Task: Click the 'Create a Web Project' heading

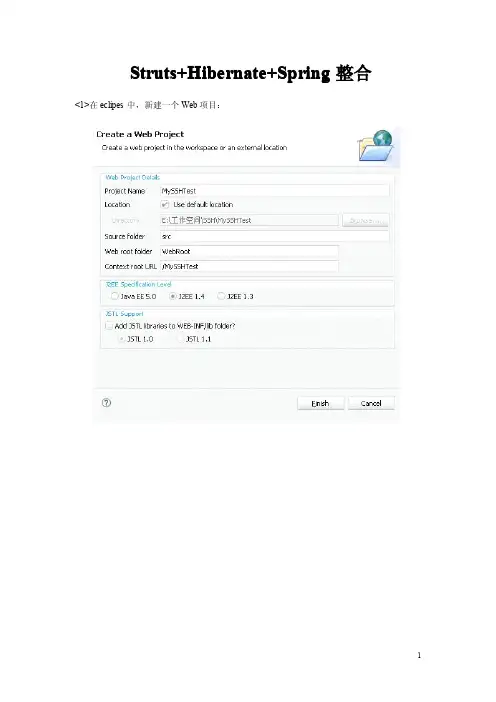Action: click(x=140, y=134)
